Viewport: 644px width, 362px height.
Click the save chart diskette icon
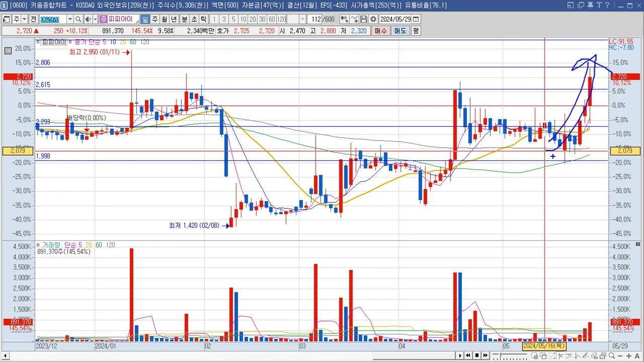pos(364,19)
